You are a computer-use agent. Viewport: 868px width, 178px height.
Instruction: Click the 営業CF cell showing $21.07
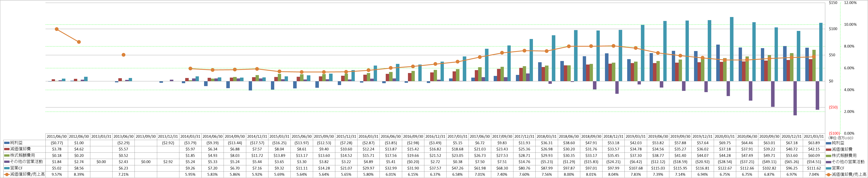click(346, 168)
